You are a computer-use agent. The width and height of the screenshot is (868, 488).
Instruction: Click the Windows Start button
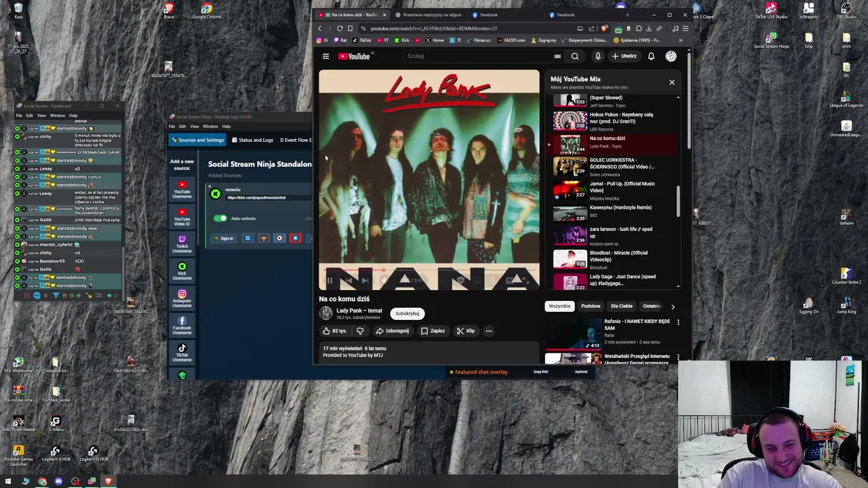tap(9, 481)
